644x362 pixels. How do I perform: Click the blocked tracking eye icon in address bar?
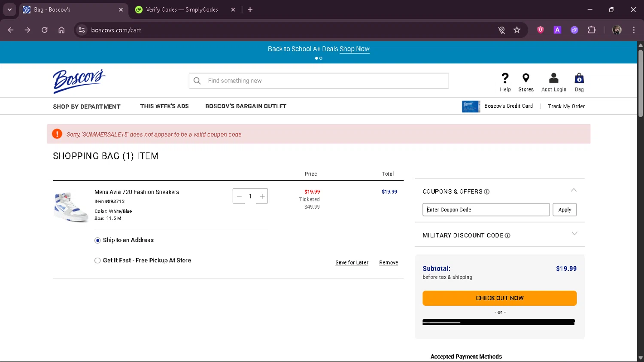click(501, 30)
